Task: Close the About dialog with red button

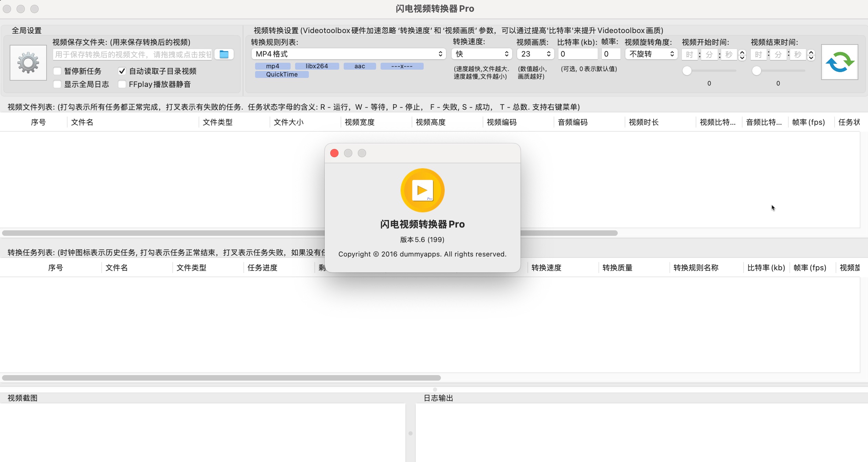Action: click(x=334, y=153)
